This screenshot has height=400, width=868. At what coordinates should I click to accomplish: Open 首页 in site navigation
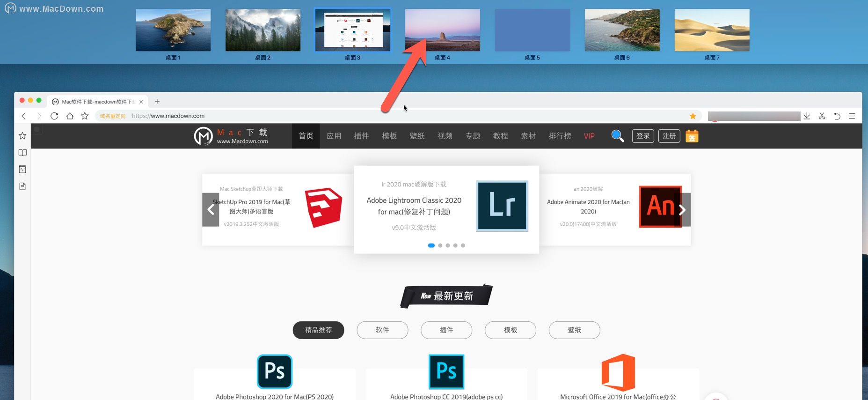click(x=306, y=136)
